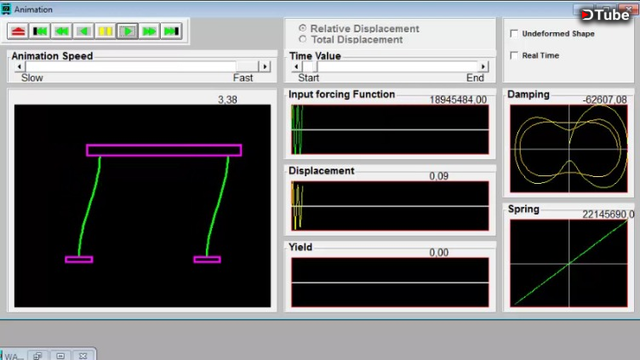Click the Animation Speed slider thumb

247,67
